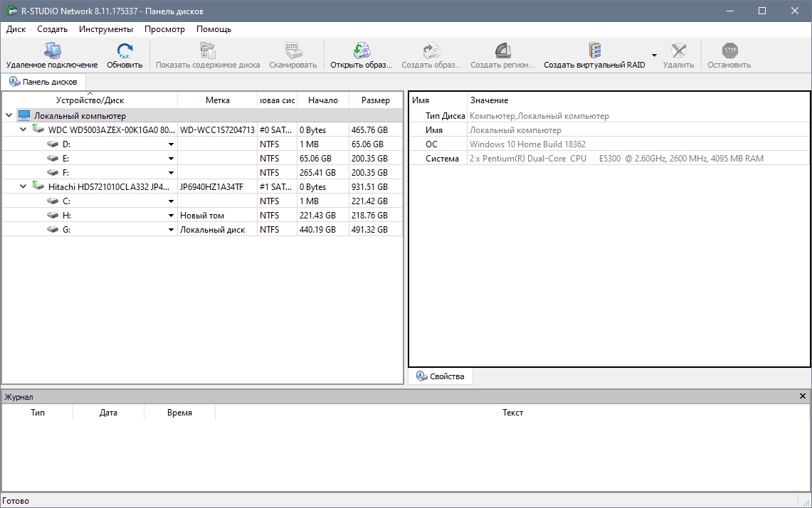Click the Создать образ toolbar icon
This screenshot has height=508, width=812.
click(x=431, y=51)
